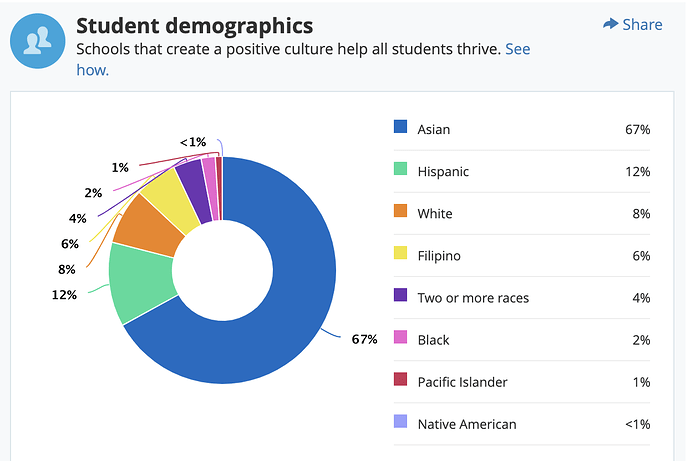Click the Student demographics people icon
This screenshot has height=461, width=690.
tap(38, 41)
